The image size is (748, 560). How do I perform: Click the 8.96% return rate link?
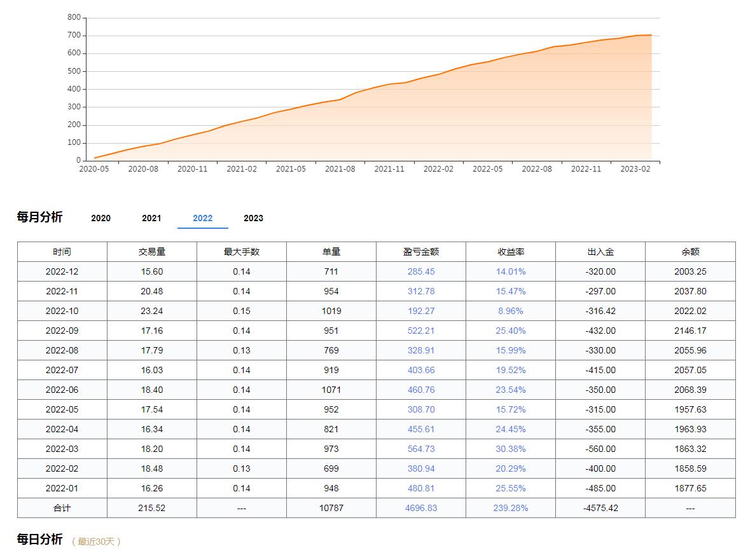pos(511,311)
